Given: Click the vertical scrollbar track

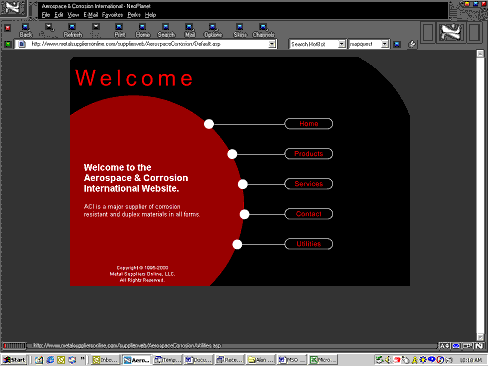Looking at the screenshot, I should click(480, 195).
